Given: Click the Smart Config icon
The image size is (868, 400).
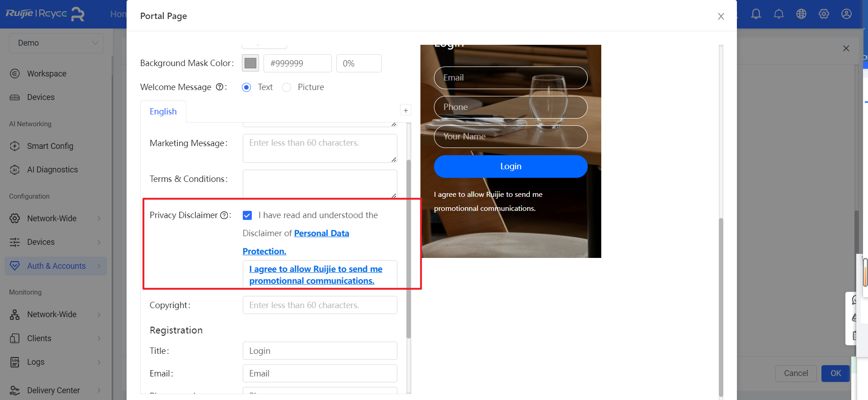Looking at the screenshot, I should tap(15, 146).
